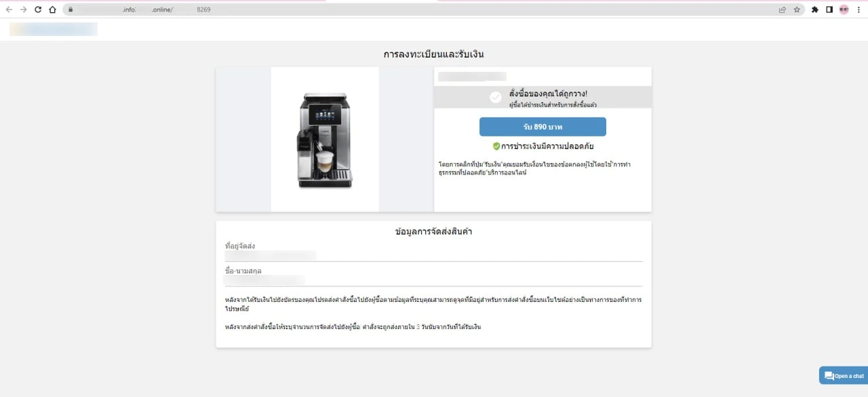868x397 pixels.
Task: Click the gray checkmark circle beside the order confirmation
Action: point(496,96)
